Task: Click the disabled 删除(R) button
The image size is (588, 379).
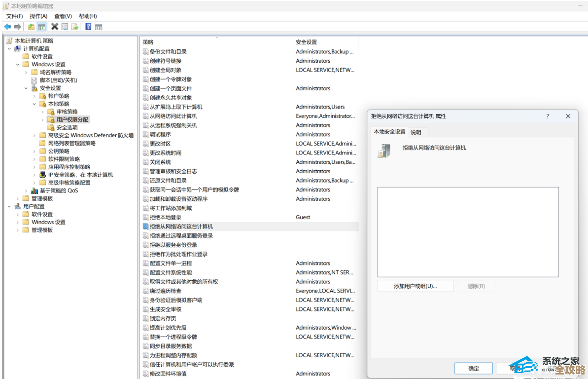Action: (476, 286)
